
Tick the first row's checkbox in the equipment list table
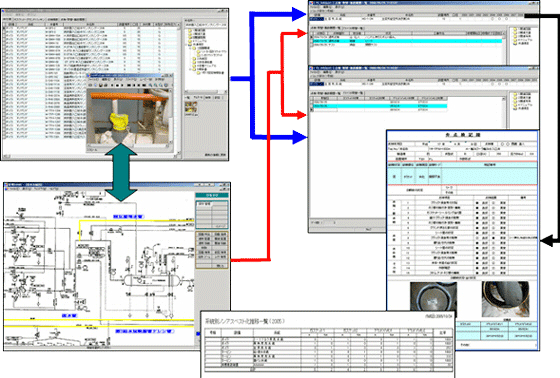pyautogui.click(x=4, y=28)
